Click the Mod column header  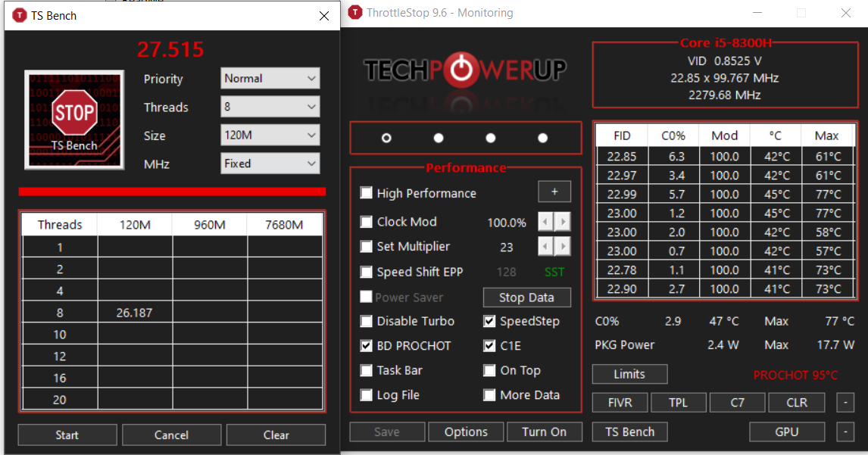(725, 136)
